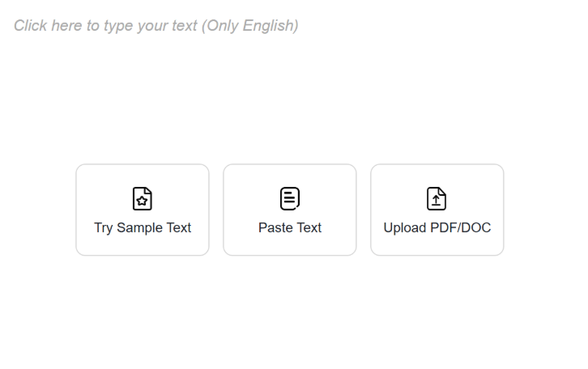Click the 'Upload PDF/DOC' label
588x369 pixels.
click(437, 227)
